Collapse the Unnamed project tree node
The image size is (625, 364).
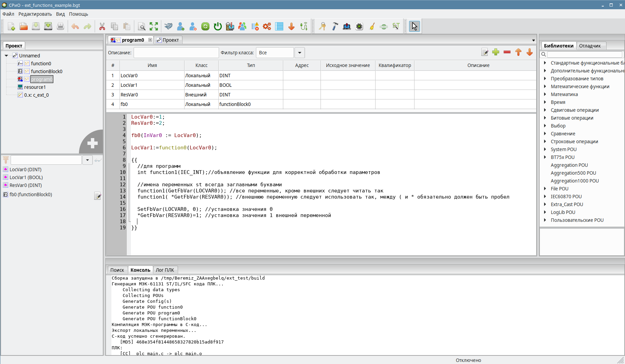6,56
